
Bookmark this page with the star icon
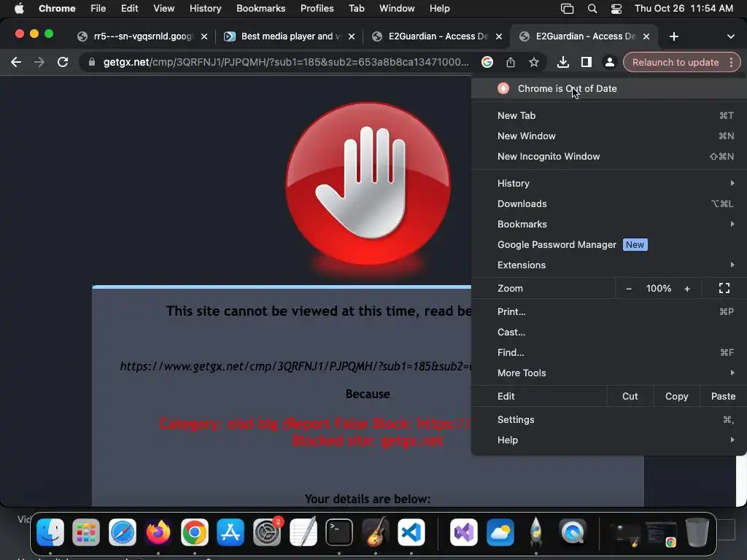pyautogui.click(x=533, y=63)
